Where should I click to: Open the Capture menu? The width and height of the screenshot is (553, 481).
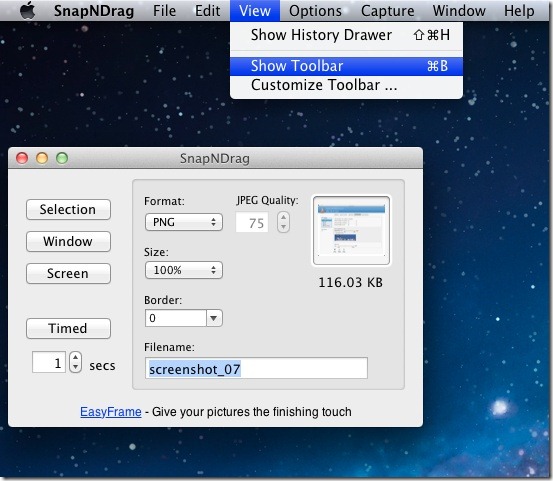click(387, 11)
